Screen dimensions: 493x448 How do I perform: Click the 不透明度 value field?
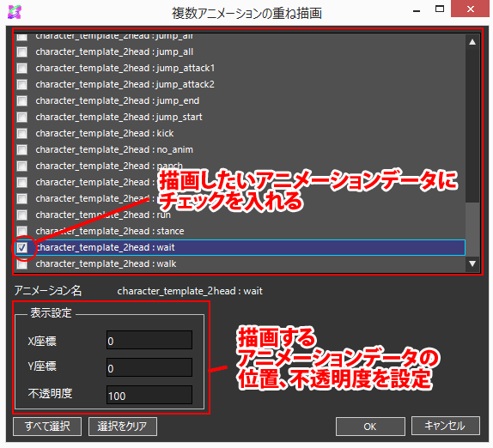click(x=149, y=395)
